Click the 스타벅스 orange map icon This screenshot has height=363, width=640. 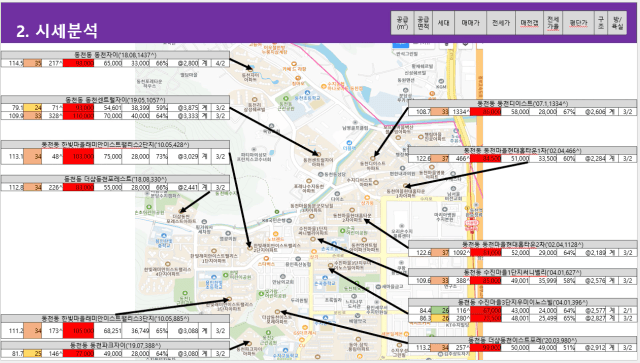tap(266, 258)
